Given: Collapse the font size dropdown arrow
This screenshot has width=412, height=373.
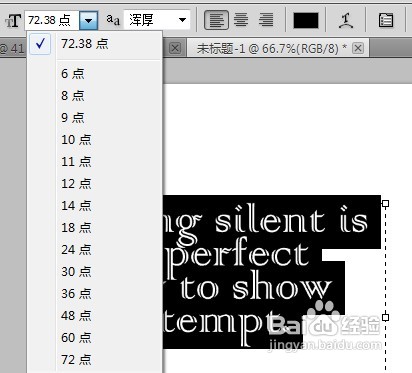Looking at the screenshot, I should point(88,20).
